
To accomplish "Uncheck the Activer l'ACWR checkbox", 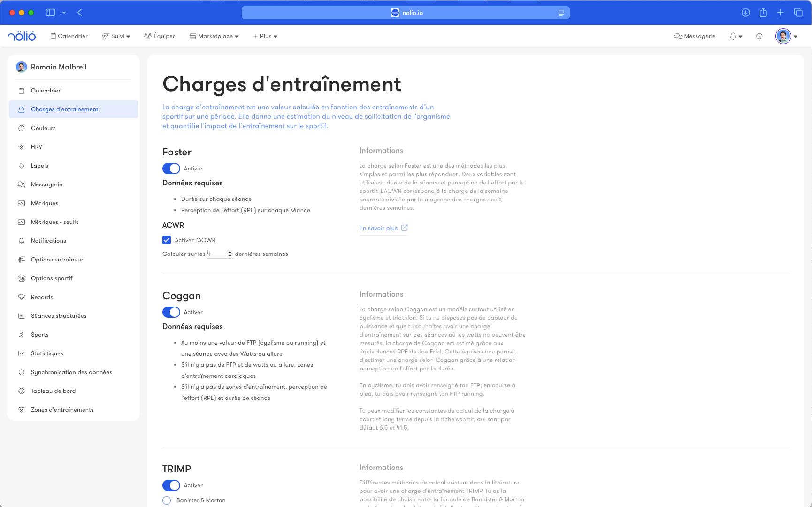I will [167, 240].
